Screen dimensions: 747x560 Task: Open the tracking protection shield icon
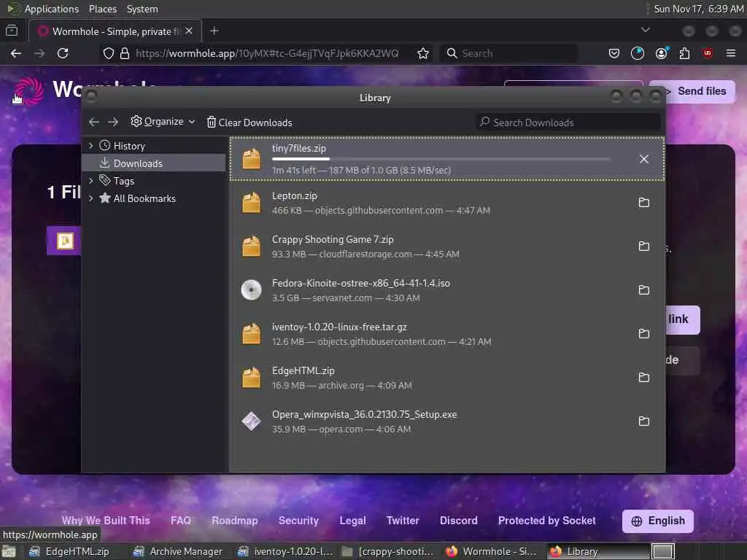[109, 53]
